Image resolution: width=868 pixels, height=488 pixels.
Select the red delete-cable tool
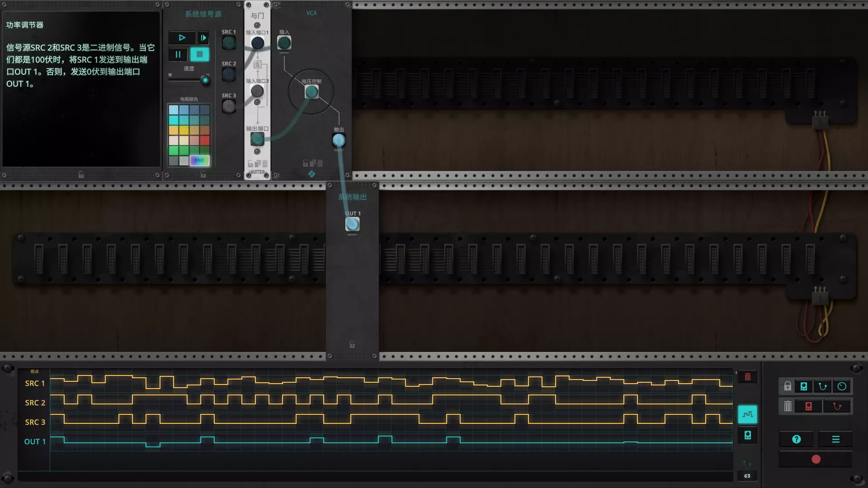point(837,406)
